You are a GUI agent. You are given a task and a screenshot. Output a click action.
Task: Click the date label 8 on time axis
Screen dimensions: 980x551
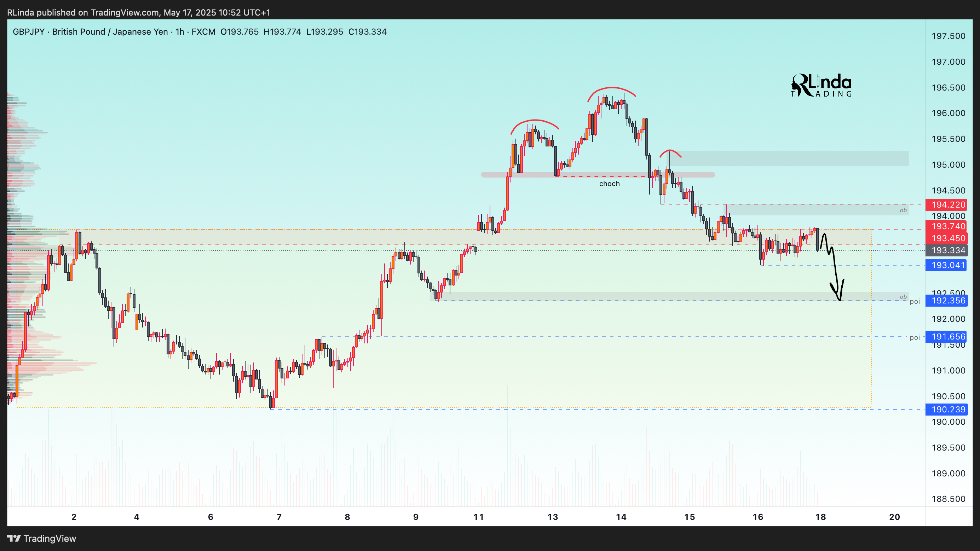click(x=347, y=517)
